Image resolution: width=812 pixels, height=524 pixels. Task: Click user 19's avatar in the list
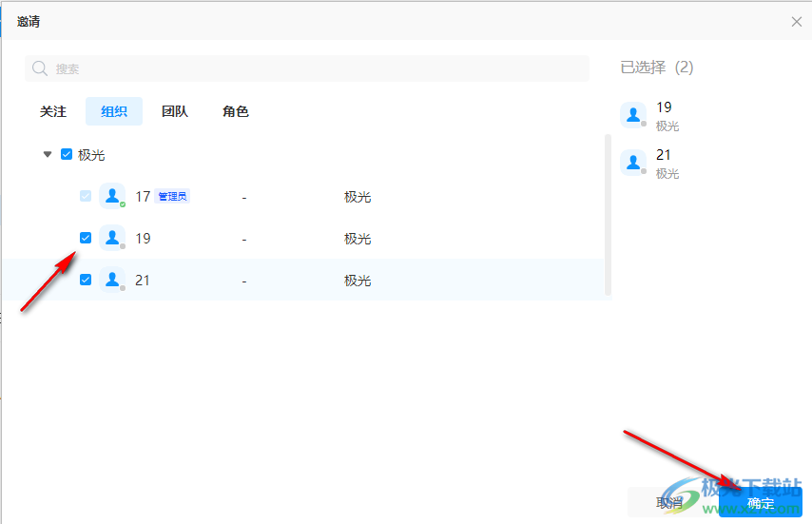pos(112,238)
